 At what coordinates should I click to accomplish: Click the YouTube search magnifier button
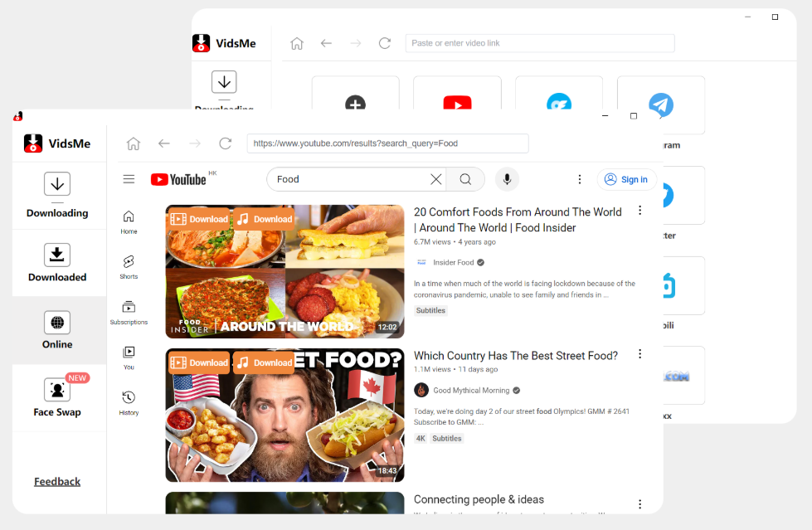click(x=465, y=179)
